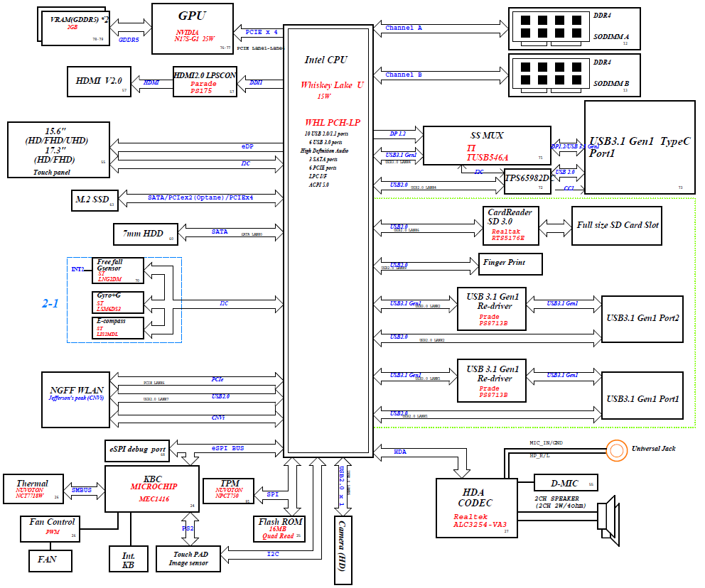Click the HDA CODEC Realtek block
The width and height of the screenshot is (705, 588).
pos(476,508)
